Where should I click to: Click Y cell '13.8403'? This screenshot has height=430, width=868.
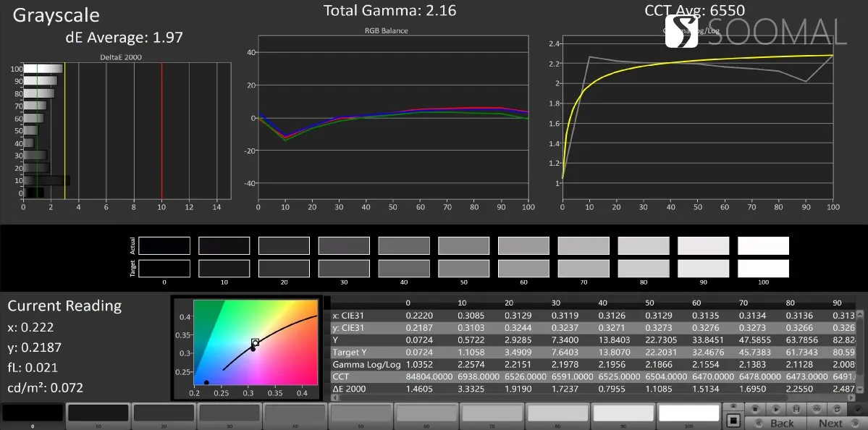click(x=614, y=340)
